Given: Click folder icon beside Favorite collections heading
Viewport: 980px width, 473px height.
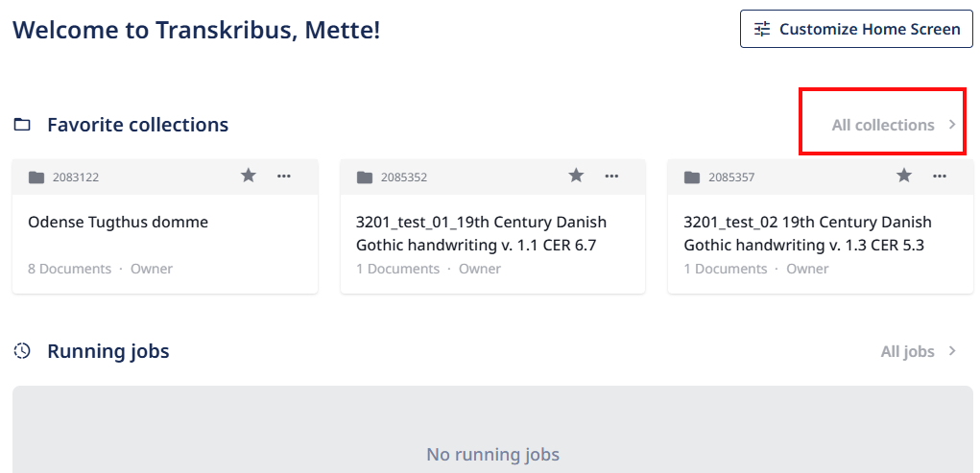Looking at the screenshot, I should coord(22,125).
